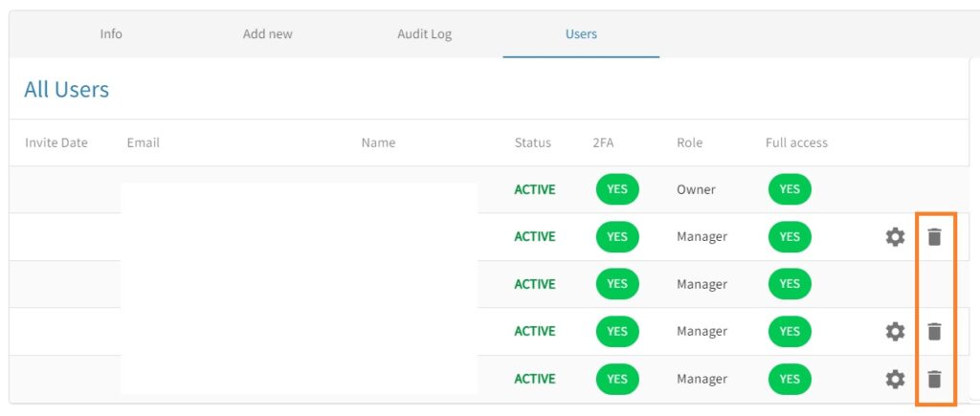Screen dimensions: 980x416
Task: Remove the last user using trash icon
Action: (934, 380)
